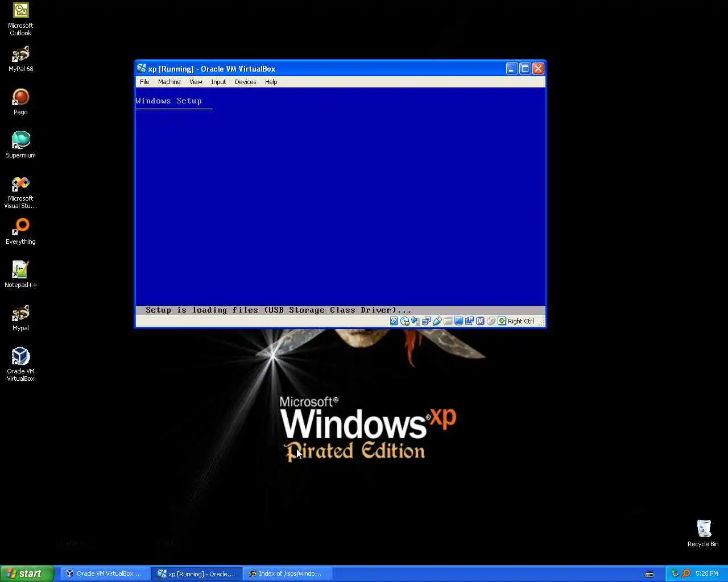This screenshot has width=728, height=582.
Task: Click the 5:28 PM system clock
Action: point(706,573)
